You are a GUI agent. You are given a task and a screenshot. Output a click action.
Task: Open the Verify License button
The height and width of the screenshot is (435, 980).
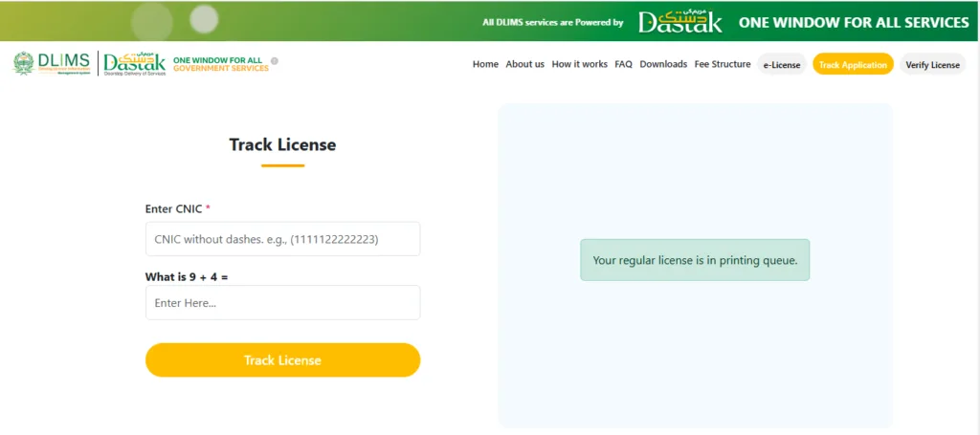[932, 64]
